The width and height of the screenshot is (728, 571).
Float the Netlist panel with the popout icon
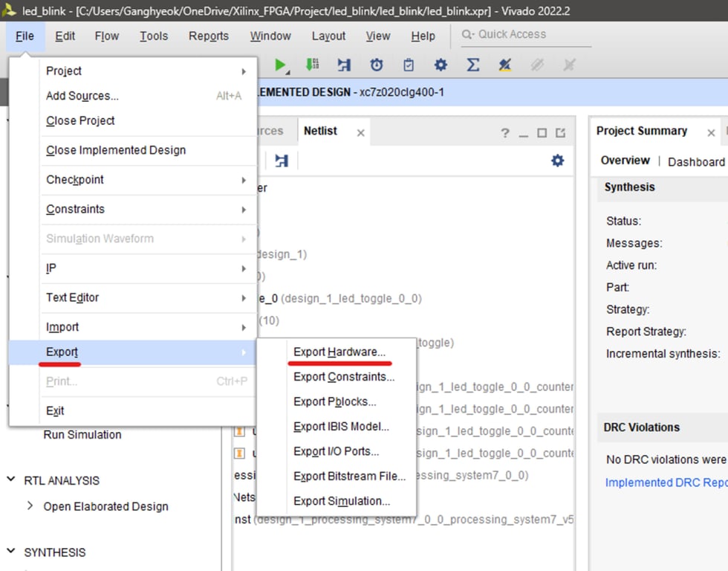pyautogui.click(x=560, y=133)
